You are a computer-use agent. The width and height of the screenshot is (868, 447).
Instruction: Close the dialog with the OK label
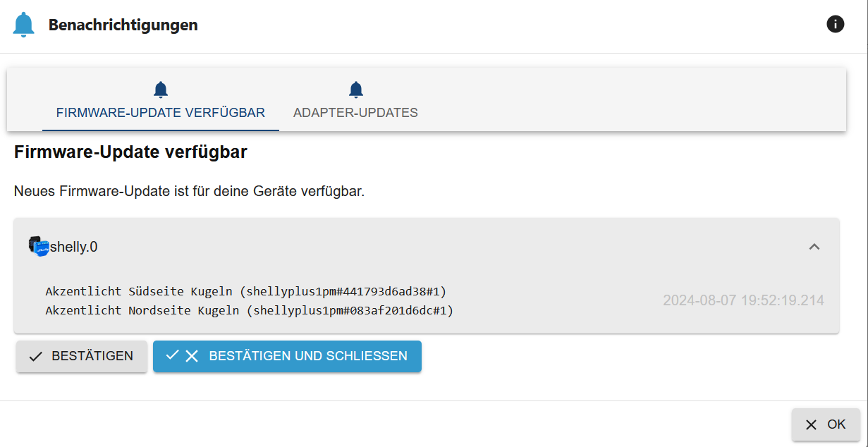[836, 424]
